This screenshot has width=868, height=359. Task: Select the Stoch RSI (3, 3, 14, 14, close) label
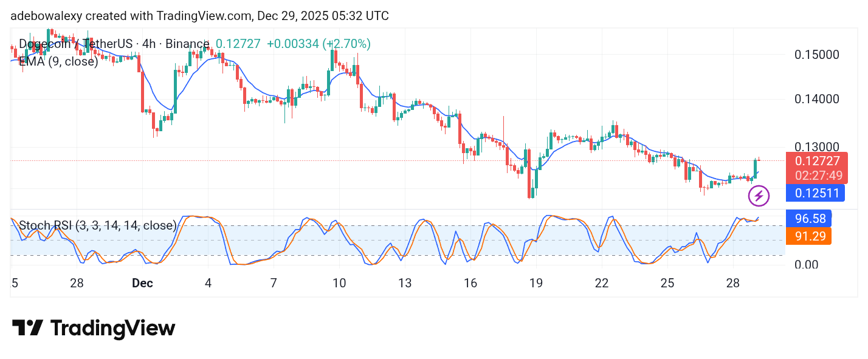tap(98, 226)
